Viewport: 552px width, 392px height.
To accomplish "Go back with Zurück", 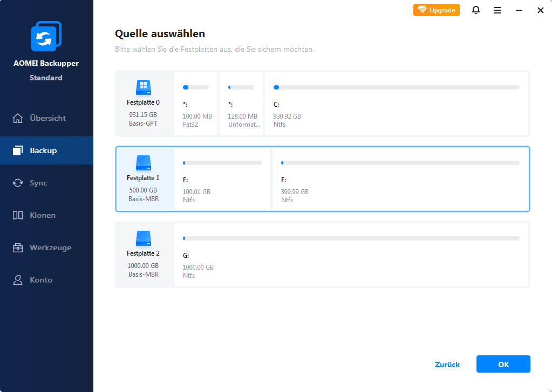I will [x=447, y=365].
